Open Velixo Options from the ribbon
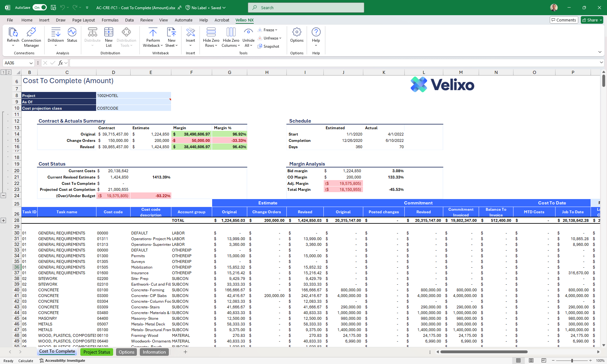Image resolution: width=607 pixels, height=364 pixels. [x=297, y=35]
